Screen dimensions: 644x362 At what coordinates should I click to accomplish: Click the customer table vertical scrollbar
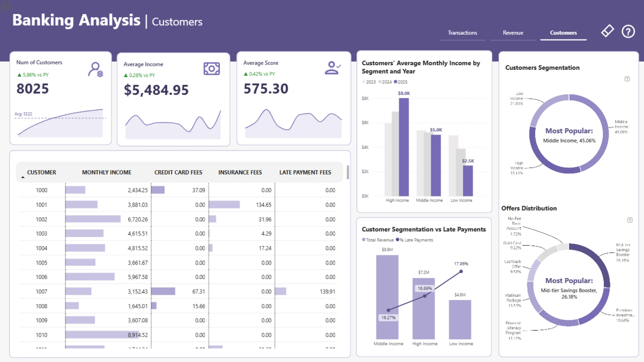click(348, 172)
